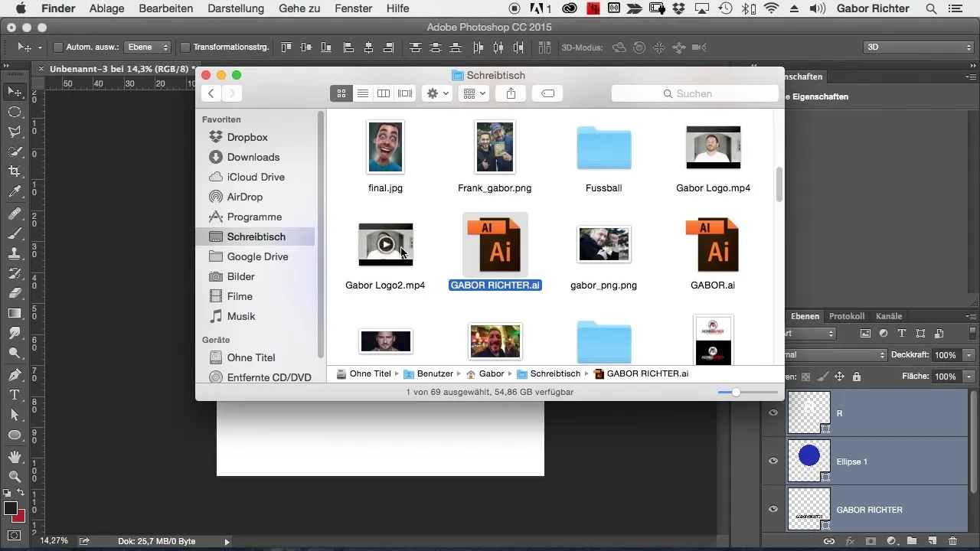The width and height of the screenshot is (980, 551).
Task: Select the Path Selection tool
Action: tap(15, 414)
